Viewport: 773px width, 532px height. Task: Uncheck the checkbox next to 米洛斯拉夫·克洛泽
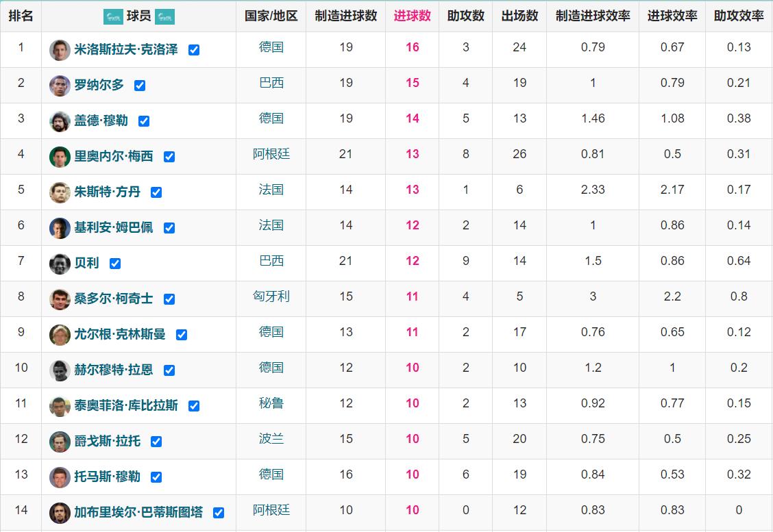(x=194, y=50)
